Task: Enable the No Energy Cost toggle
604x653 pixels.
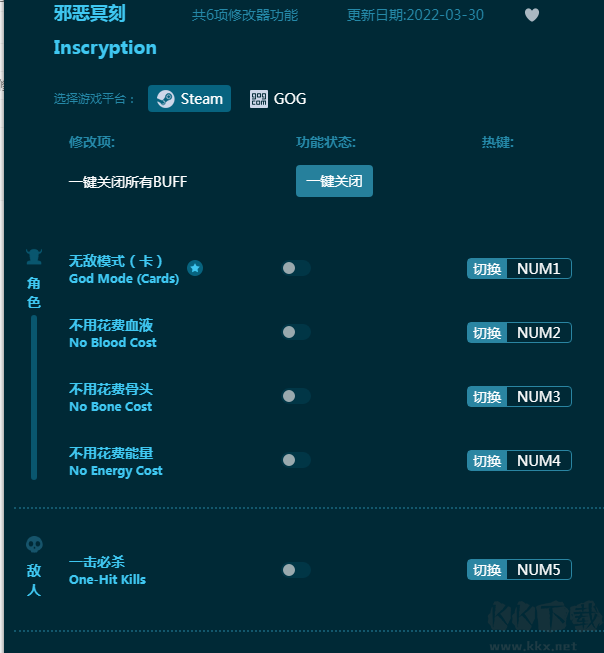Action: (295, 460)
